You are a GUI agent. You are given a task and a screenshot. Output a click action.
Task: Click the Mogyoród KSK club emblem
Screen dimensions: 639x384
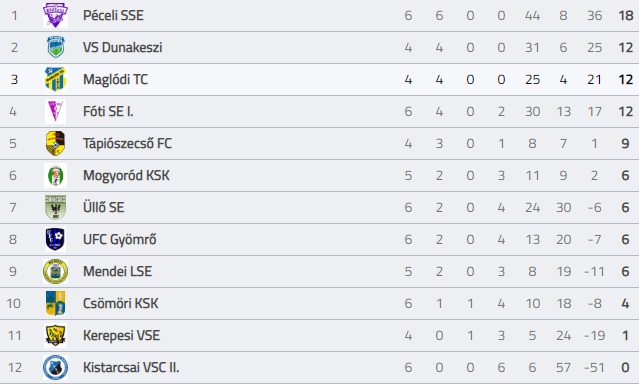[x=55, y=175]
